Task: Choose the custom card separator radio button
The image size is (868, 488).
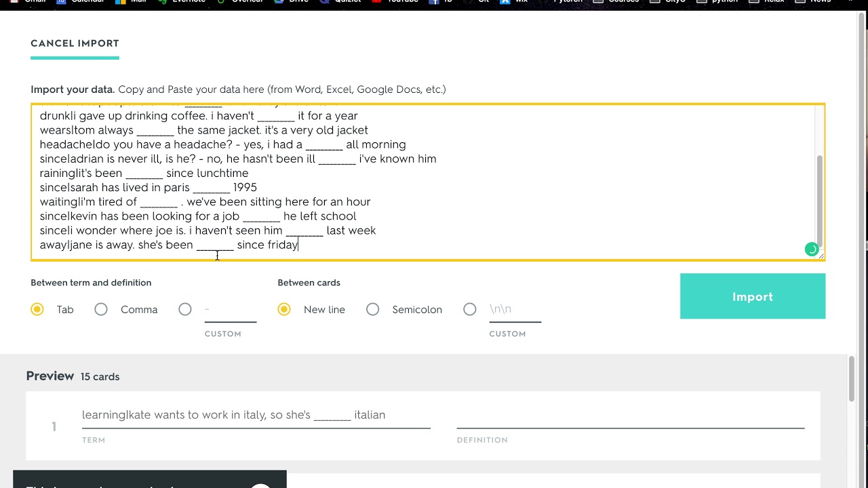Action: click(470, 309)
